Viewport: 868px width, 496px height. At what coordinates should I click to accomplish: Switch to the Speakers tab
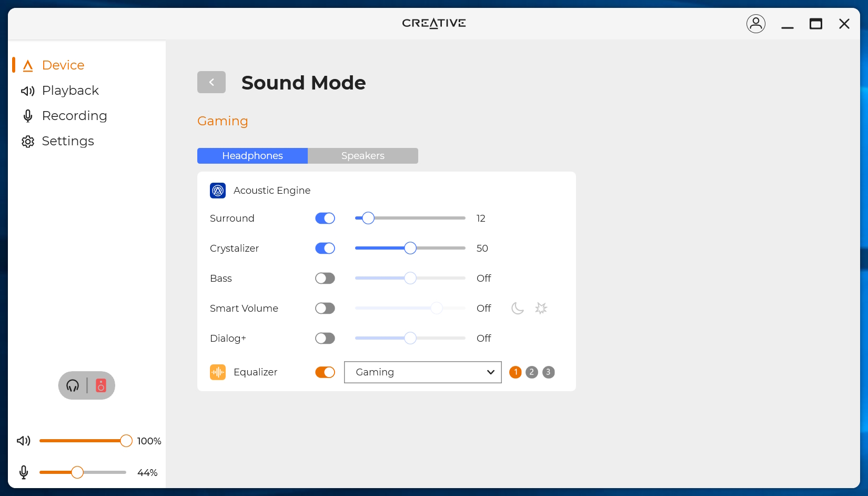click(362, 156)
